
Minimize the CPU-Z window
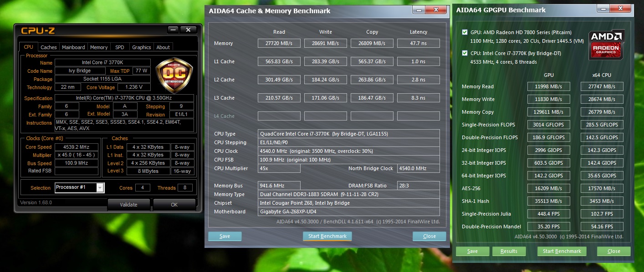173,30
